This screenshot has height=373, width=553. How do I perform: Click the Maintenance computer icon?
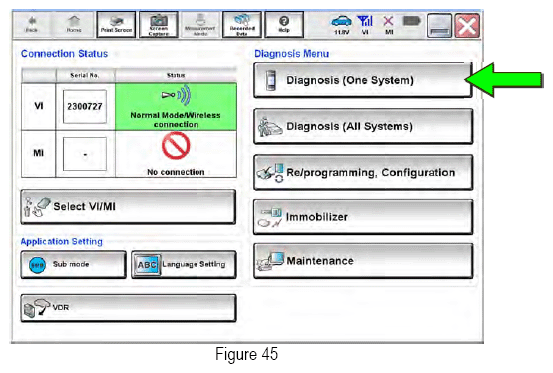(271, 261)
